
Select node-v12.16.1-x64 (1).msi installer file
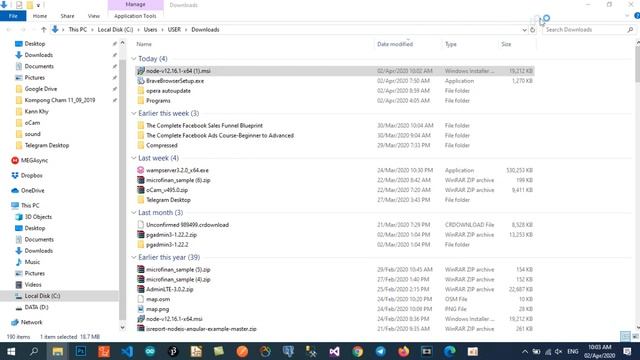[334, 71]
